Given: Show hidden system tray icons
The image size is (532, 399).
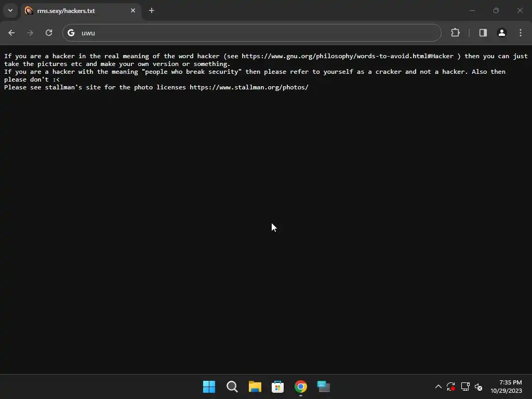Looking at the screenshot, I should click(x=438, y=387).
